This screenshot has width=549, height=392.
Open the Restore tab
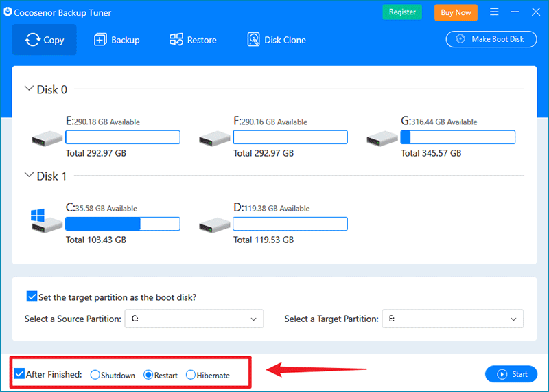point(193,40)
